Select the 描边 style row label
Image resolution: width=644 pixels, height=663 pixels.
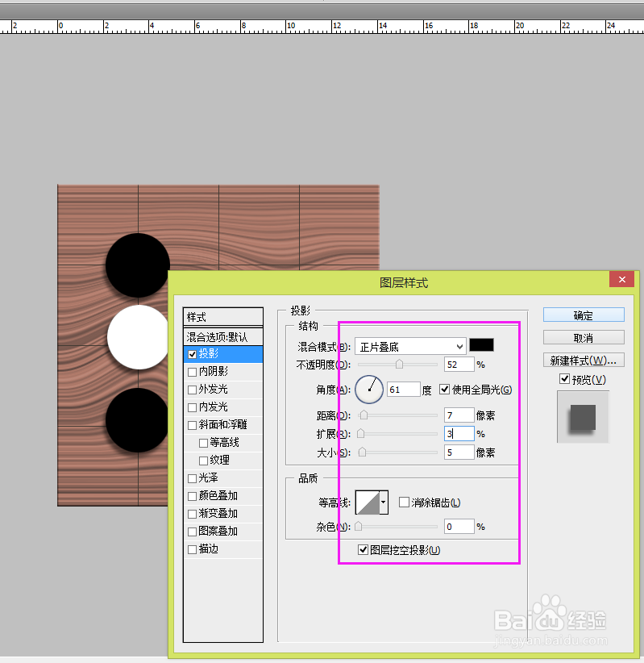(209, 548)
